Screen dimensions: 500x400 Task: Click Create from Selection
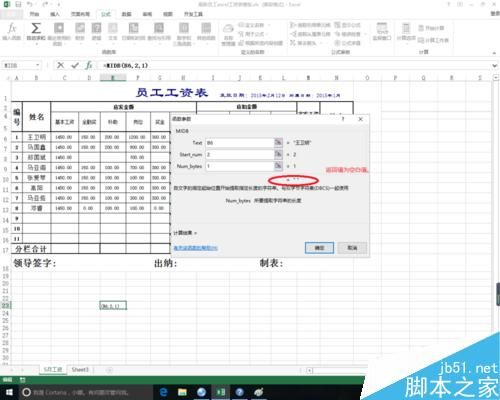tap(261, 43)
